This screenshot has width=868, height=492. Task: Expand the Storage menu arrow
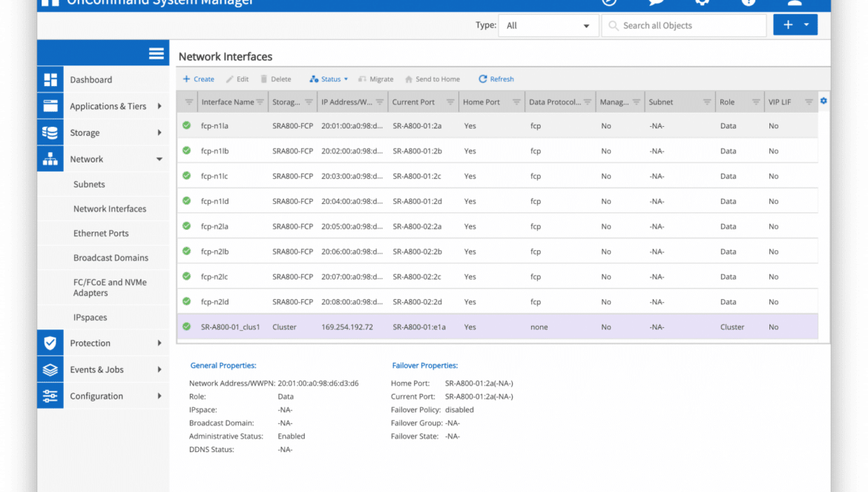[160, 133]
